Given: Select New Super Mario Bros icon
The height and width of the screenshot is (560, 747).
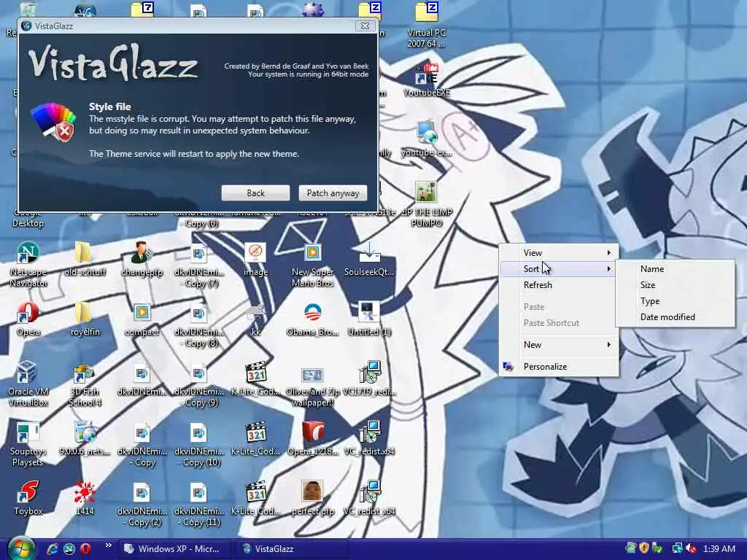Looking at the screenshot, I should (312, 264).
